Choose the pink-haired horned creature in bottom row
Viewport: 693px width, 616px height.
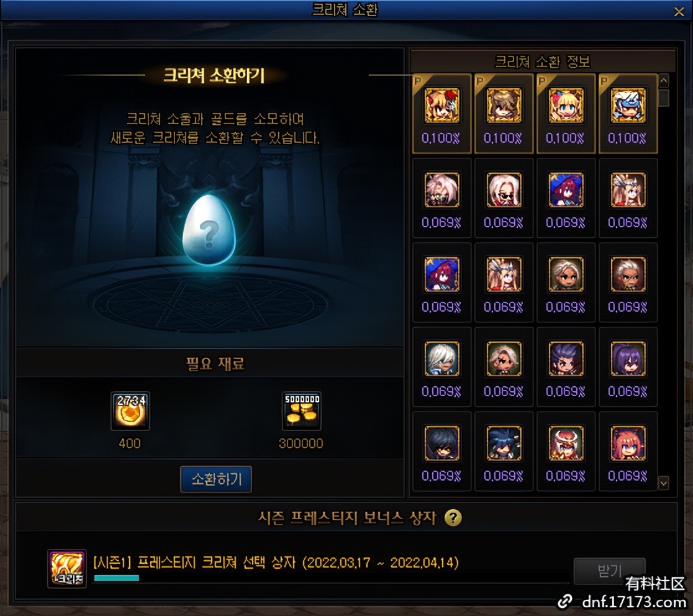628,443
